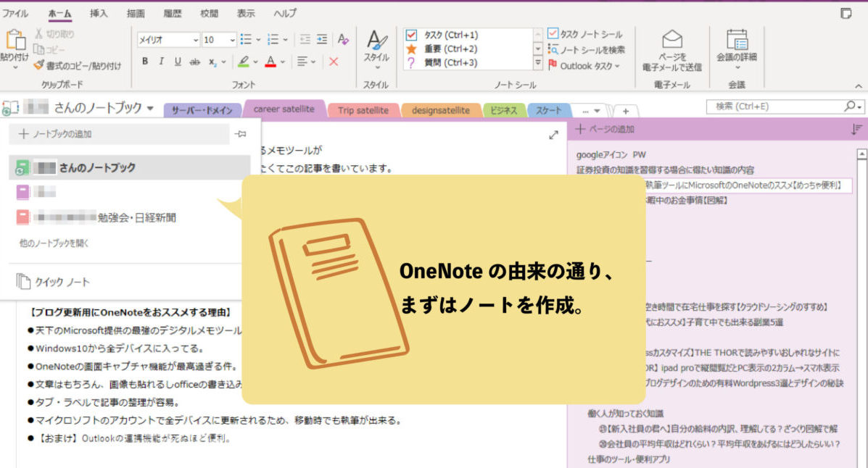This screenshot has width=868, height=468.
Task: Click ページの追加 button
Action: [605, 129]
